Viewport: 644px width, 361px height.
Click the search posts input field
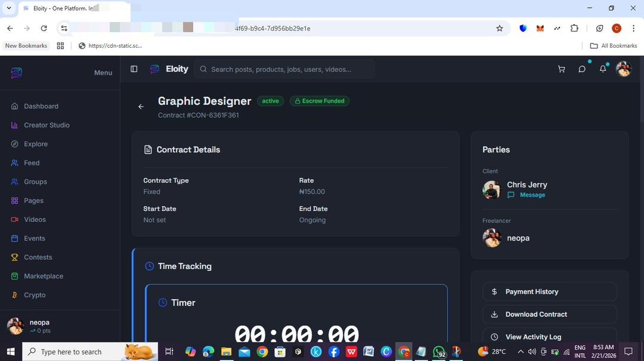point(285,69)
